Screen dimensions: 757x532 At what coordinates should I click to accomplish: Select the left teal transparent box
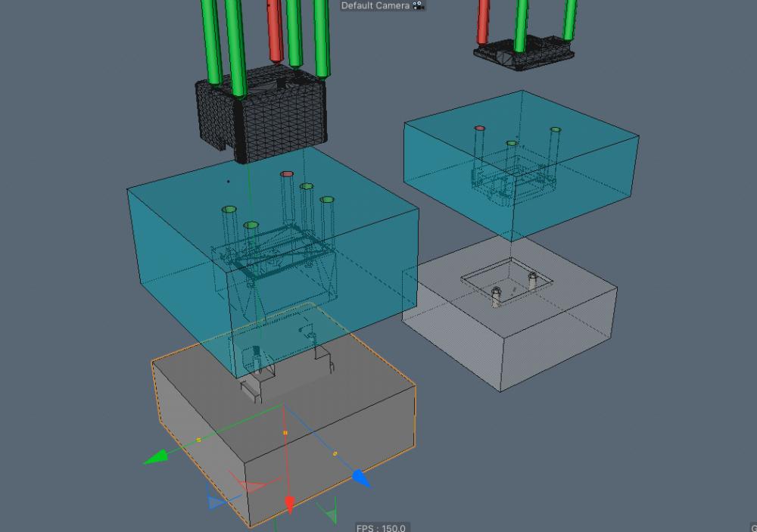coord(182,250)
